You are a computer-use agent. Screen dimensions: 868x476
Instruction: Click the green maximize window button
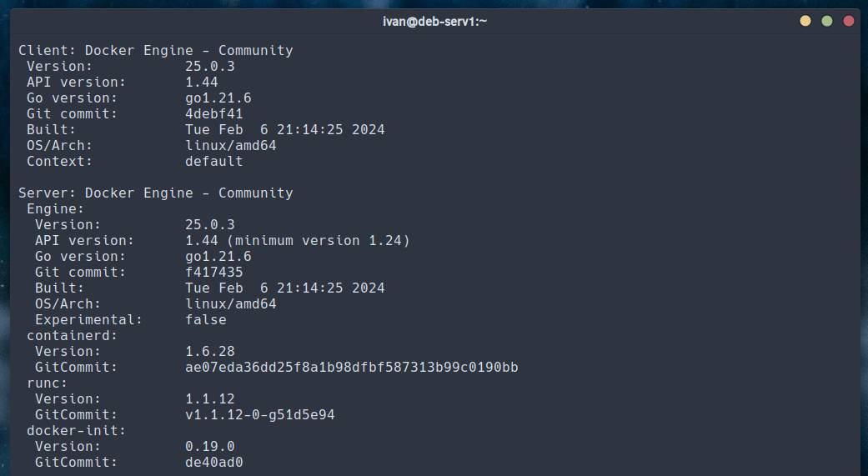(x=827, y=21)
